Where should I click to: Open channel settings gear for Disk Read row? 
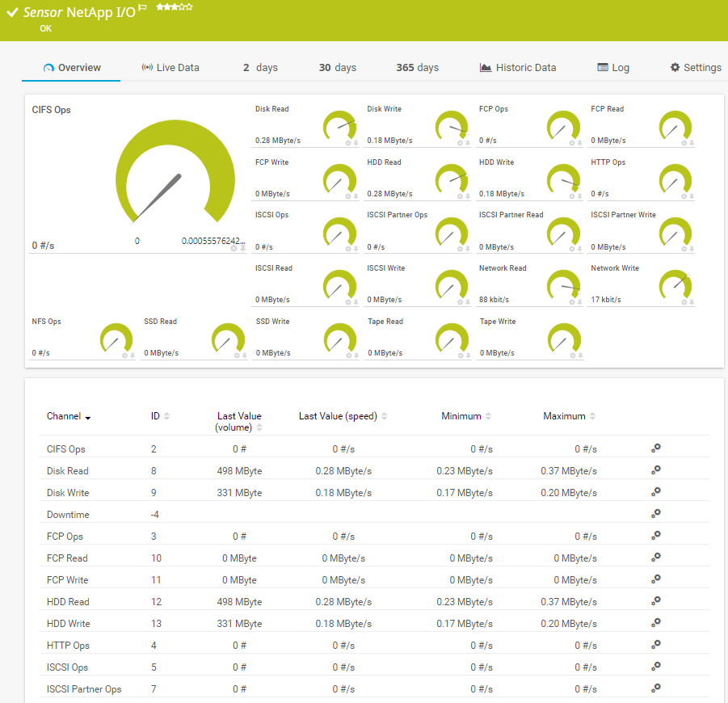tap(656, 470)
